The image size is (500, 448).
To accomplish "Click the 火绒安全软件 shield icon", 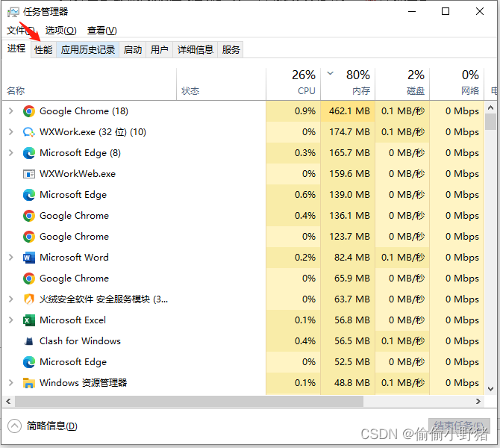I will point(29,299).
